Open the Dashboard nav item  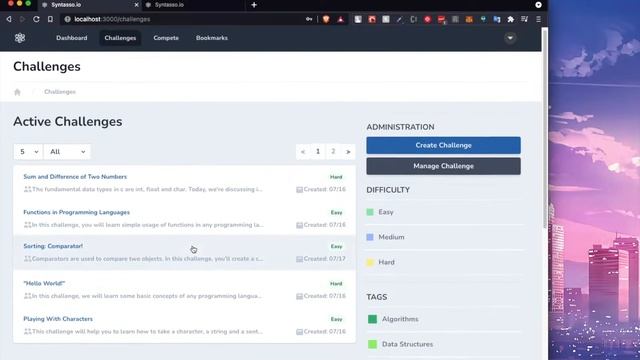coord(71,38)
